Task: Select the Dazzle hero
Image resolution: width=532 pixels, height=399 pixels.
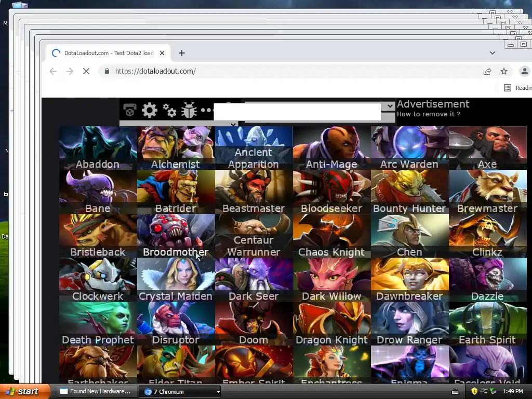Action: (x=487, y=280)
